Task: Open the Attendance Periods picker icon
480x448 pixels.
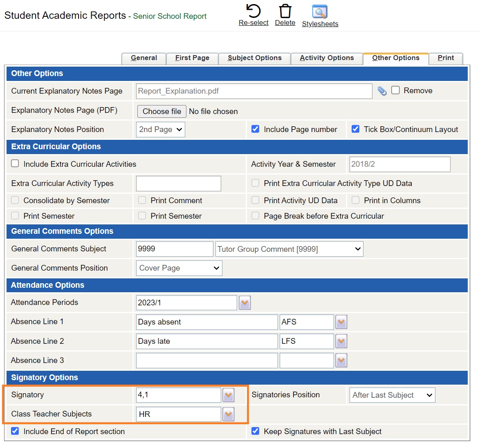Action: [x=244, y=303]
